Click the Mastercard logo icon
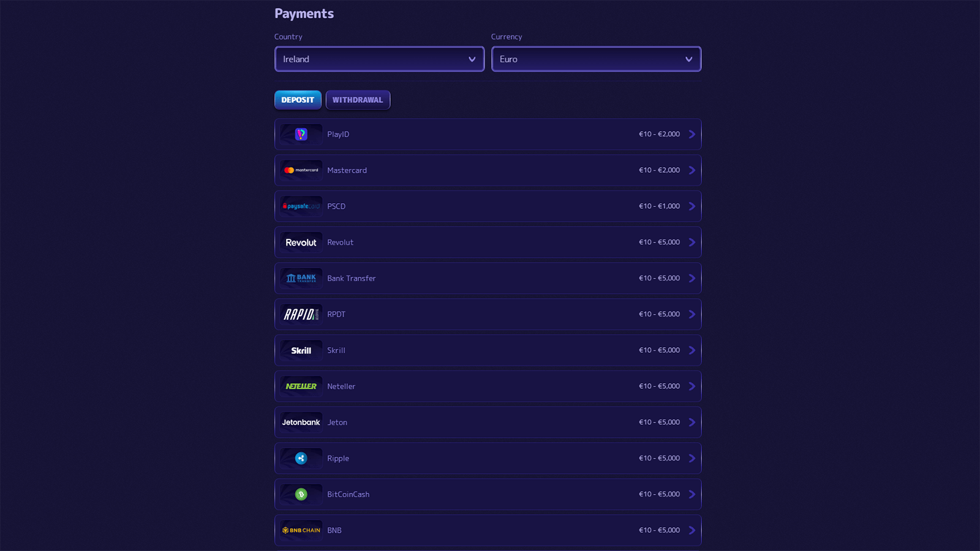 click(x=301, y=170)
